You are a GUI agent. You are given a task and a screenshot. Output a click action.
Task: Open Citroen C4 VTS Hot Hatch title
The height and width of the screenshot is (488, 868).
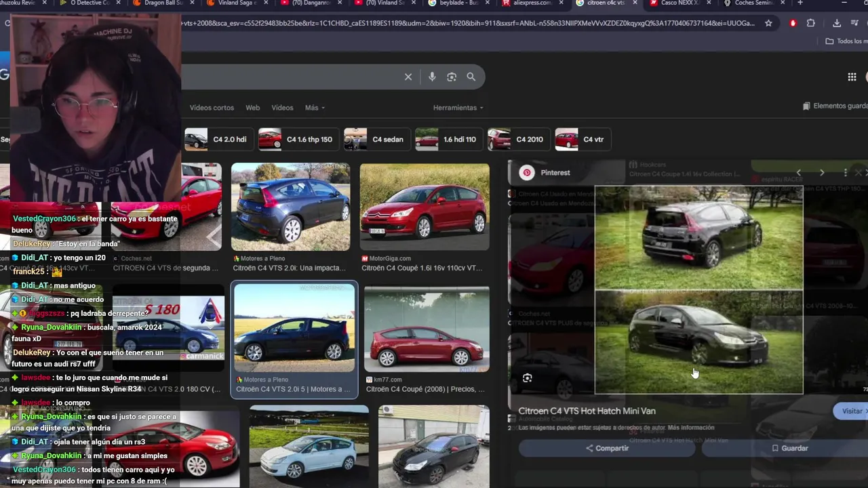click(x=587, y=411)
